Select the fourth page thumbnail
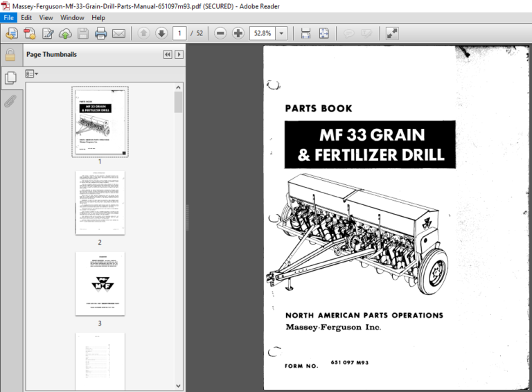532x392 pixels. pyautogui.click(x=100, y=361)
